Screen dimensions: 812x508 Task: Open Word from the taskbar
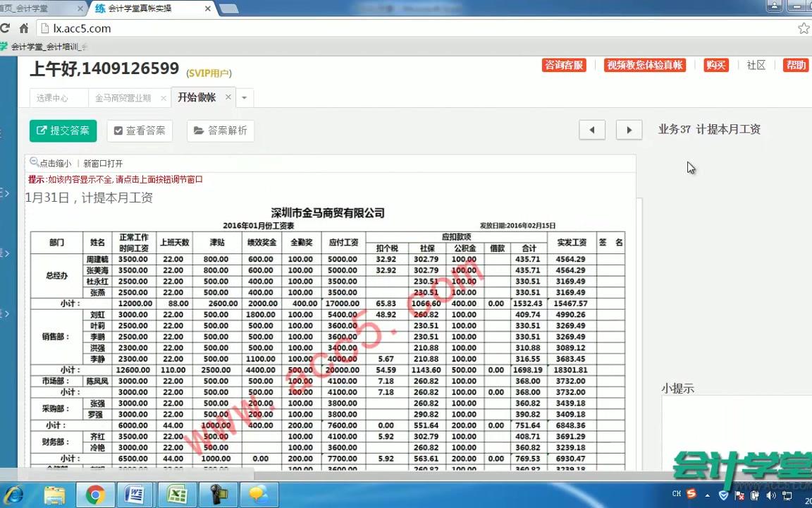click(x=135, y=495)
